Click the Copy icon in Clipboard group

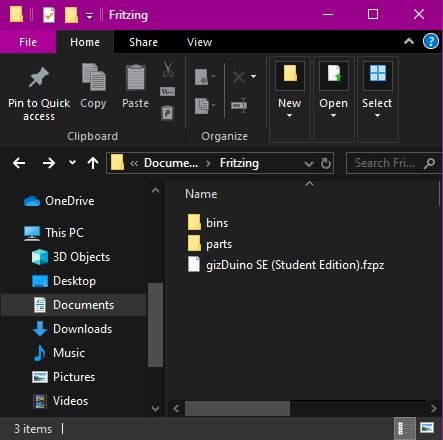[94, 77]
